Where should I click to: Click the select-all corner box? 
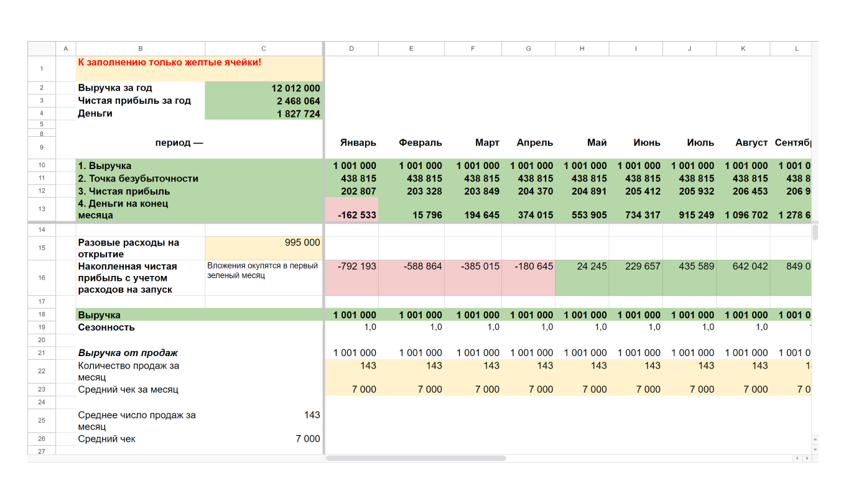click(42, 48)
